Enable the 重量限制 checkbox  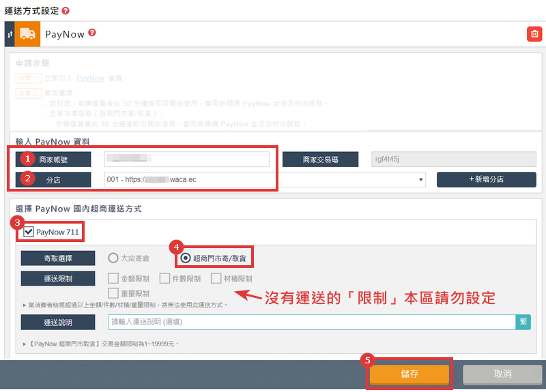(x=113, y=293)
